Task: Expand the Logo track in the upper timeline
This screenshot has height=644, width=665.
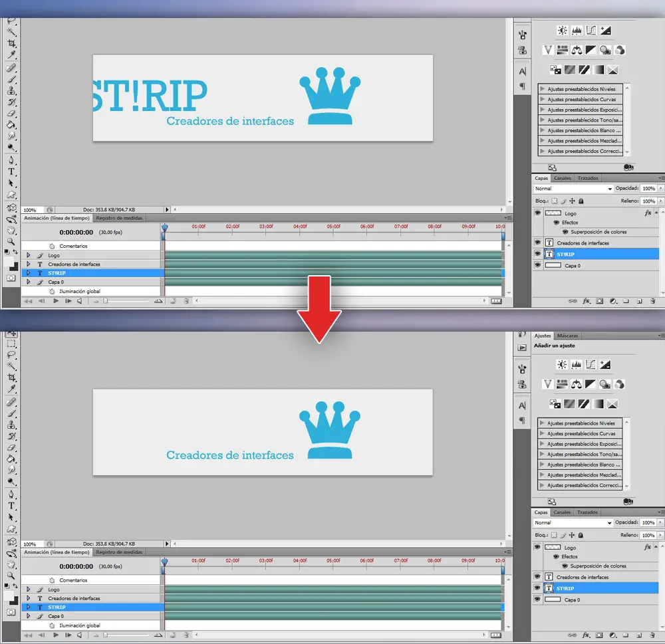Action: (x=29, y=255)
